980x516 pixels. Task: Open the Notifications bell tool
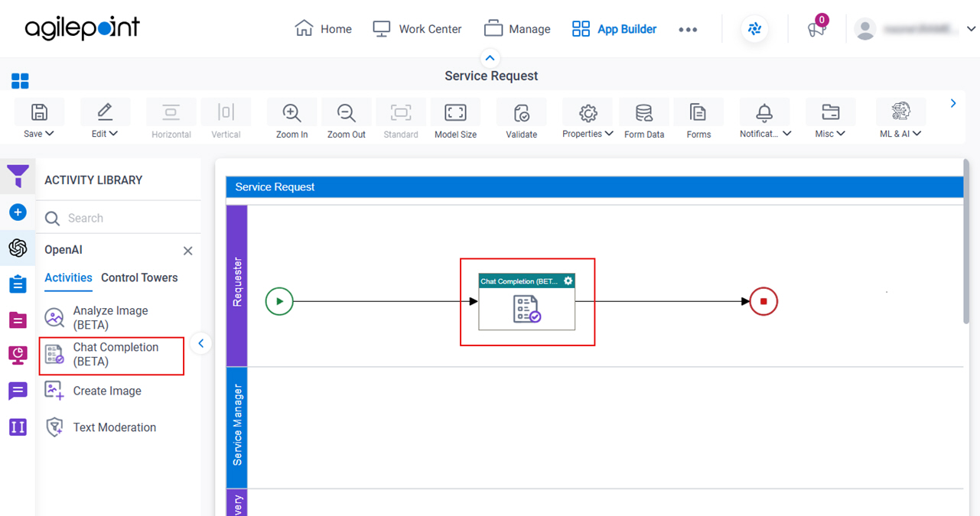click(764, 112)
